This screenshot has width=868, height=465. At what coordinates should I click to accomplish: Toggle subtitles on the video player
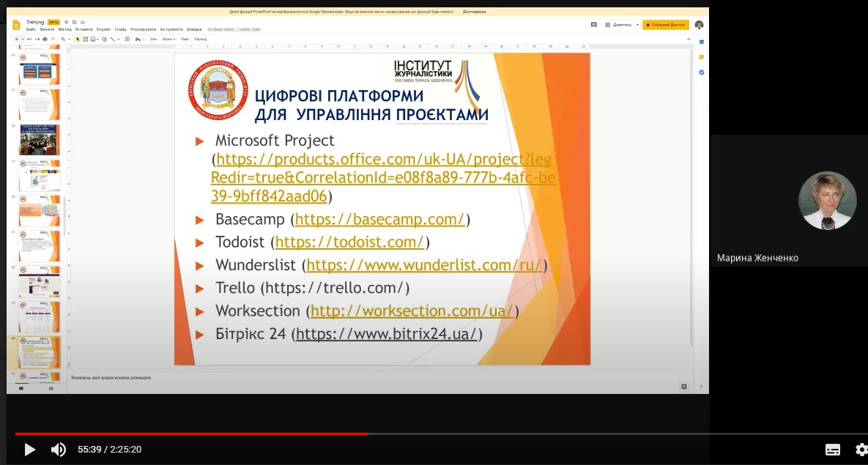[833, 450]
